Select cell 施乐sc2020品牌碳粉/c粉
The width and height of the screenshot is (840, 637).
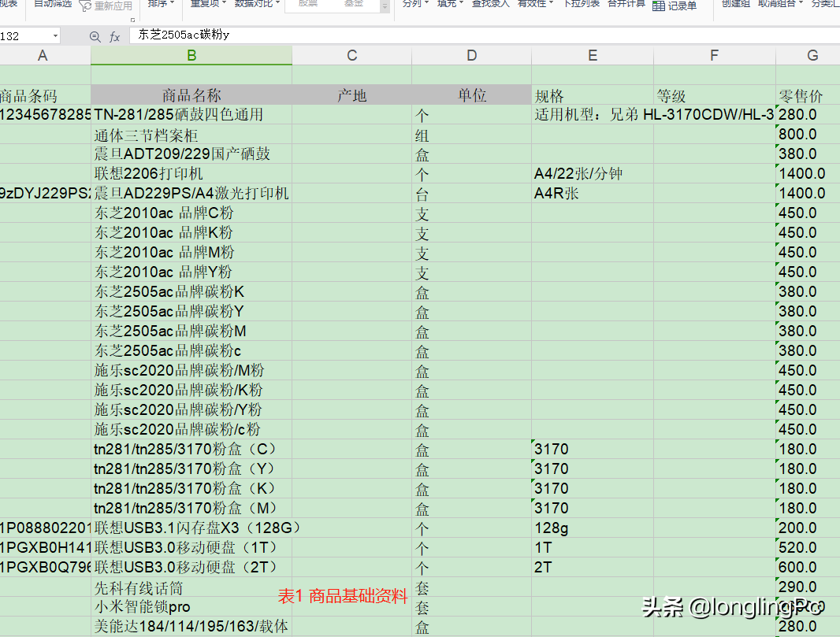click(191, 429)
